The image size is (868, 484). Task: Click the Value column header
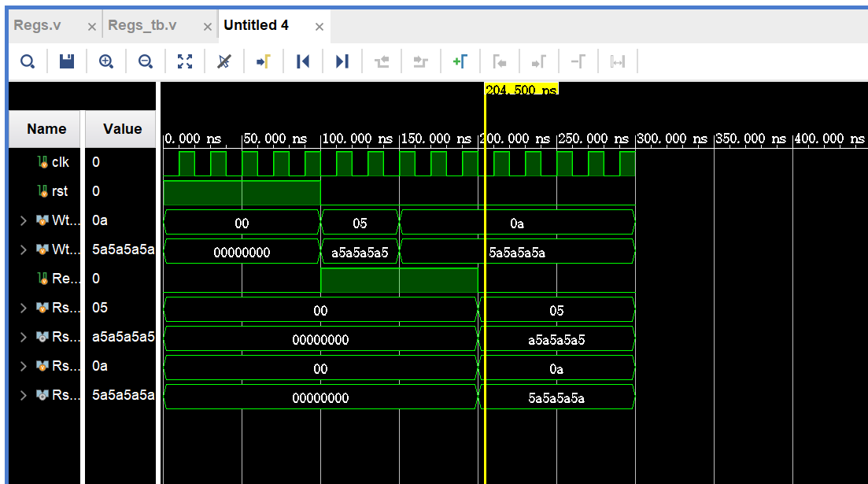(122, 129)
